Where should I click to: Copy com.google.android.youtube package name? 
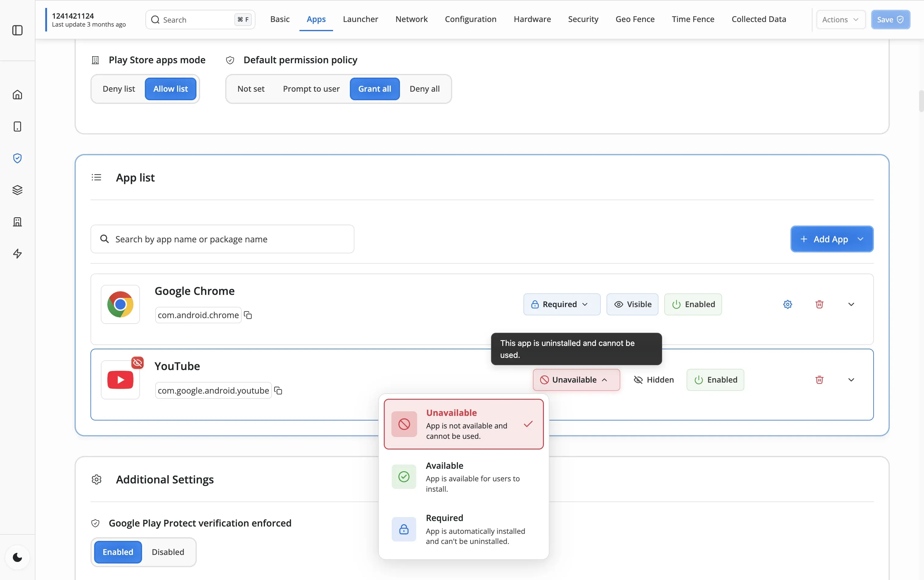click(x=278, y=391)
